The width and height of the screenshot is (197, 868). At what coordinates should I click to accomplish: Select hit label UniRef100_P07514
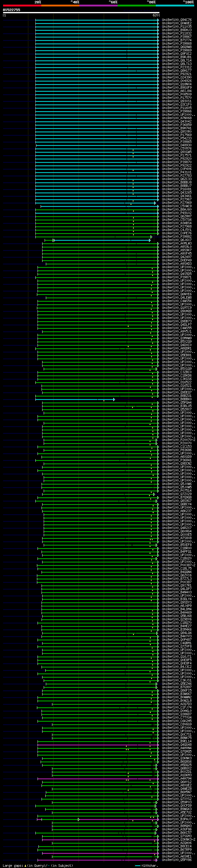pyautogui.click(x=177, y=491)
